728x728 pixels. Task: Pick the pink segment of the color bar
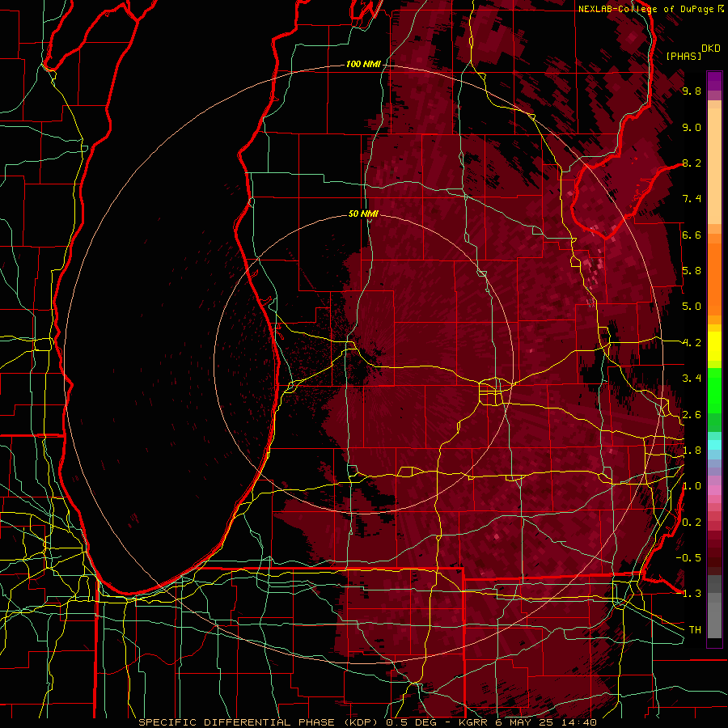(x=714, y=490)
